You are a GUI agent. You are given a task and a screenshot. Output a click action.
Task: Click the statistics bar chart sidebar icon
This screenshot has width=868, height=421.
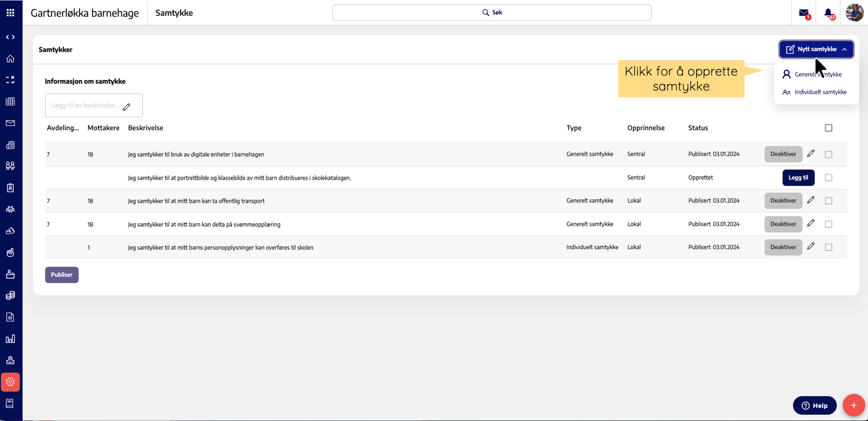pyautogui.click(x=10, y=339)
